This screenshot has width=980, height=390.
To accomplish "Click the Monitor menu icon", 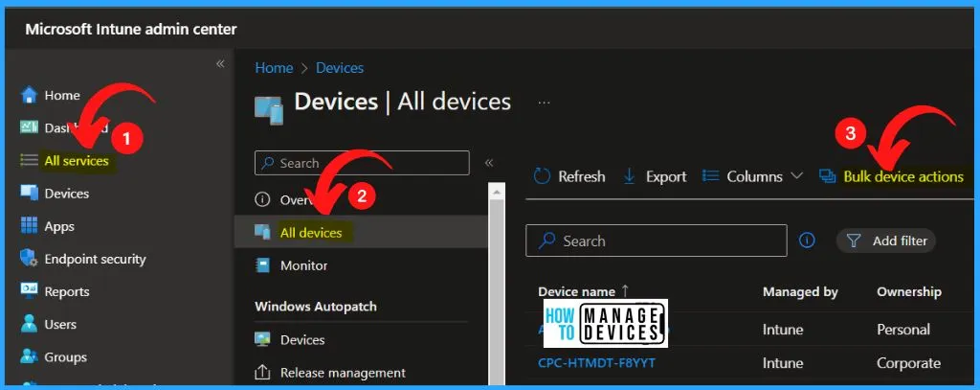I will tap(262, 265).
